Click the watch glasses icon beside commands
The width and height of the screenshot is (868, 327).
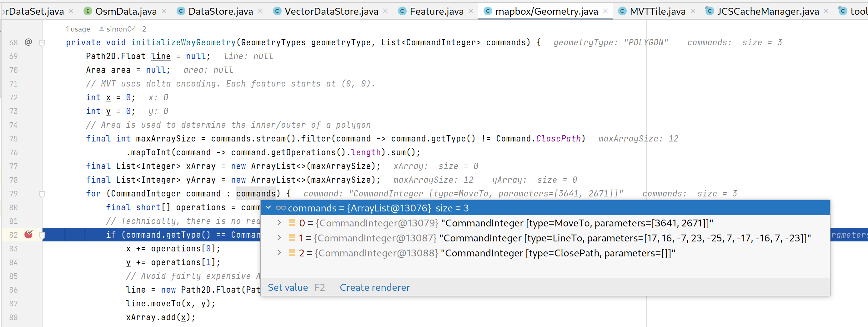(281, 208)
